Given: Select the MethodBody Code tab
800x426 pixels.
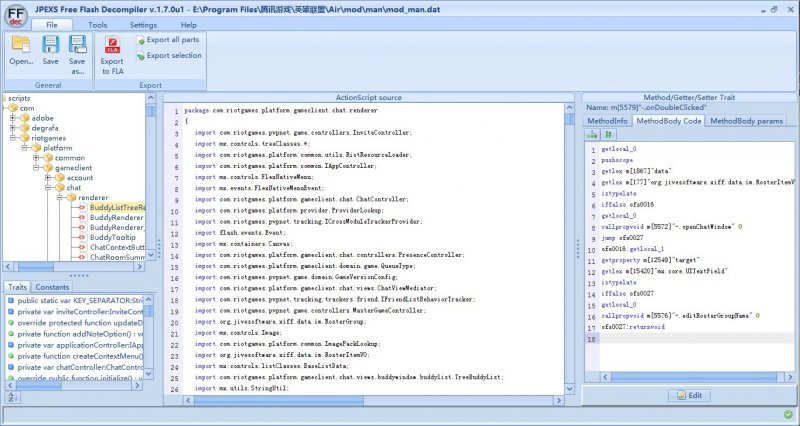Looking at the screenshot, I should pyautogui.click(x=669, y=121).
